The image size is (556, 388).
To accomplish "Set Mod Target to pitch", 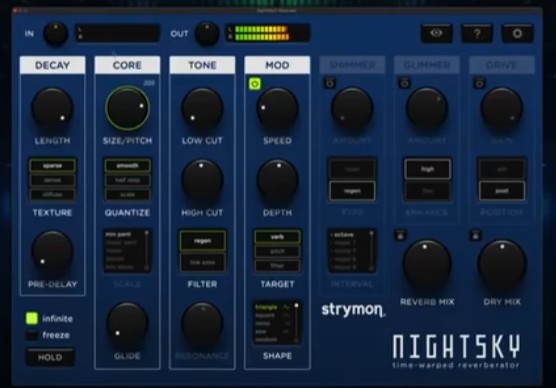I will [x=277, y=251].
